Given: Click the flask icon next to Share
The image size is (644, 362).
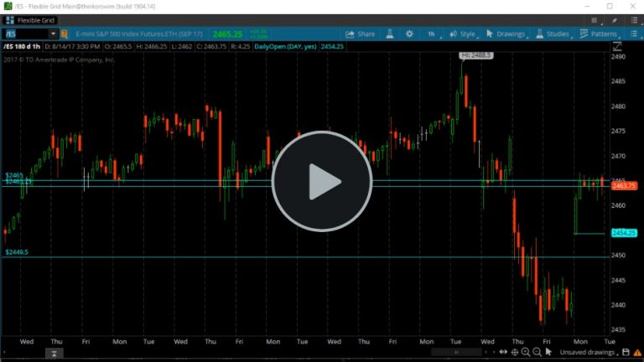Looking at the screenshot, I should tap(390, 34).
